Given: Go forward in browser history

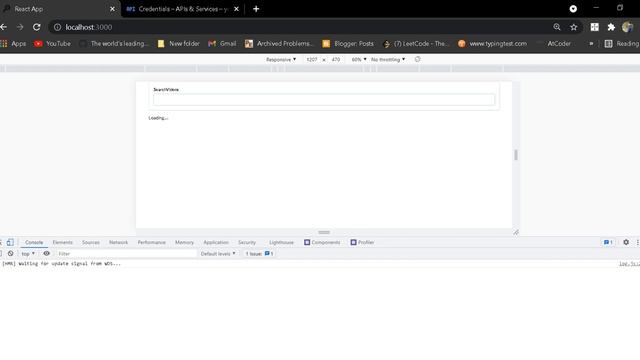Looking at the screenshot, I should tap(20, 27).
